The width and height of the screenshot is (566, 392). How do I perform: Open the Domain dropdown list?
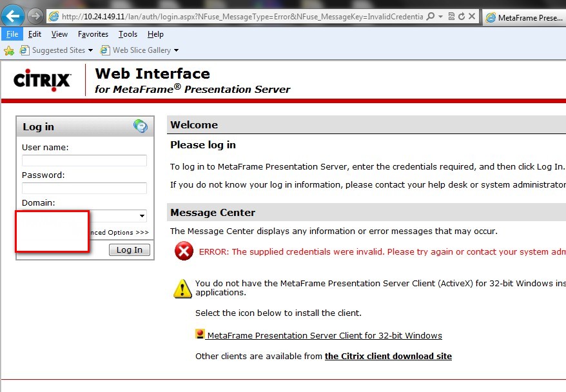tap(142, 216)
